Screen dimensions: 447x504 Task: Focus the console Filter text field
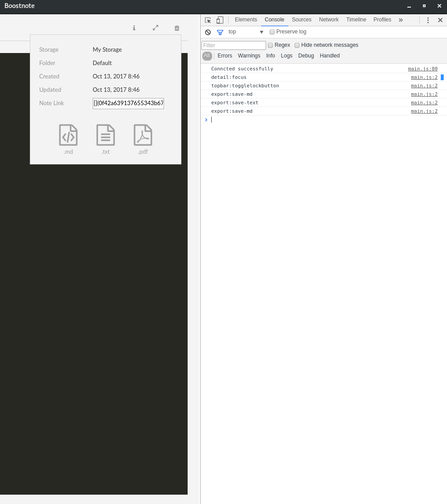[234, 45]
